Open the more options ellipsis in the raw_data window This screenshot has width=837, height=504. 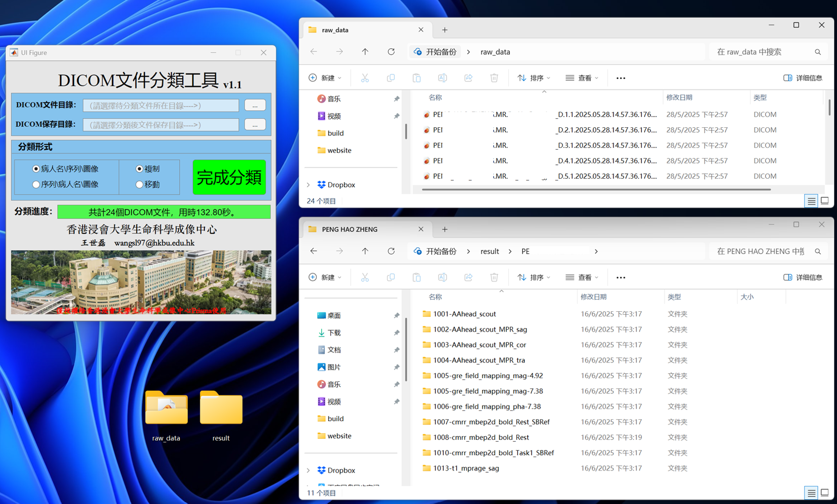click(621, 78)
